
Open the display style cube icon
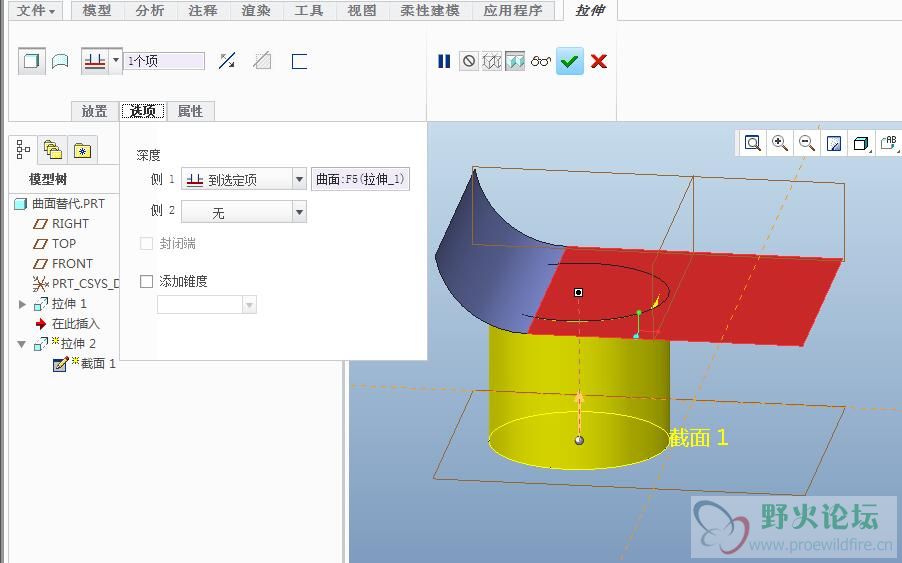[x=861, y=143]
